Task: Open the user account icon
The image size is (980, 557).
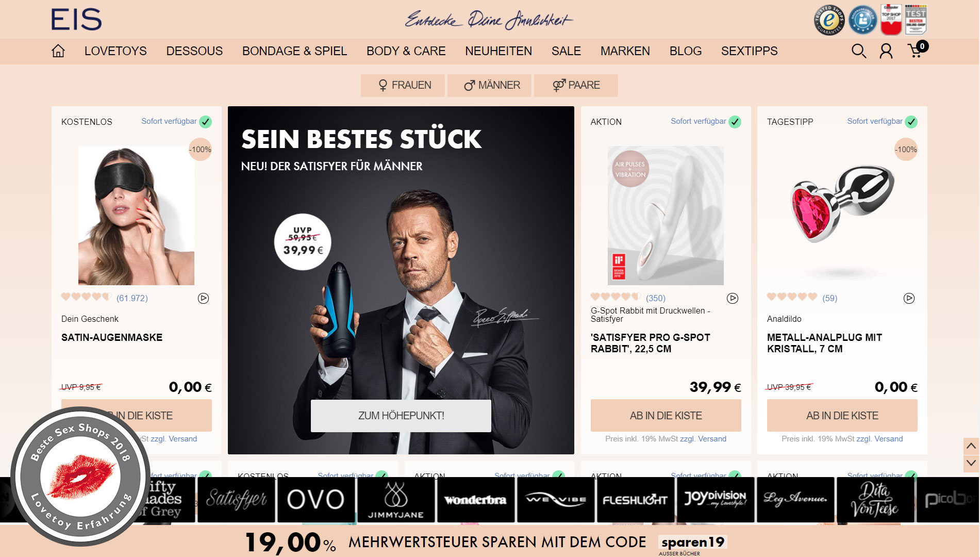Action: coord(886,51)
